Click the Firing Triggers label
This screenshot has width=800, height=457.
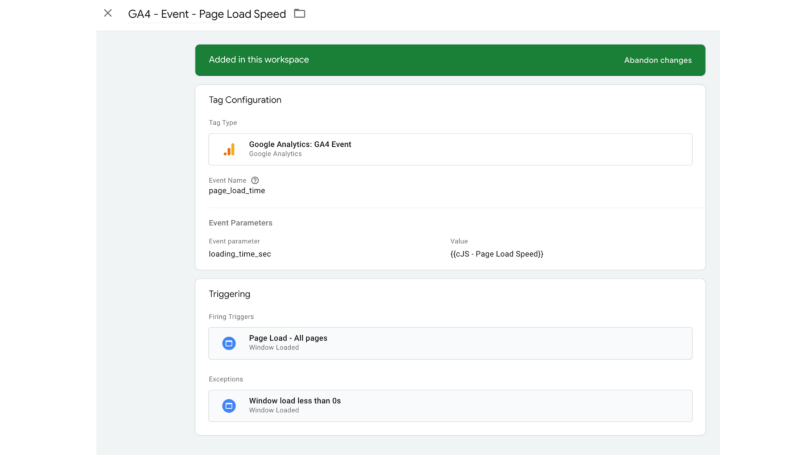point(231,317)
